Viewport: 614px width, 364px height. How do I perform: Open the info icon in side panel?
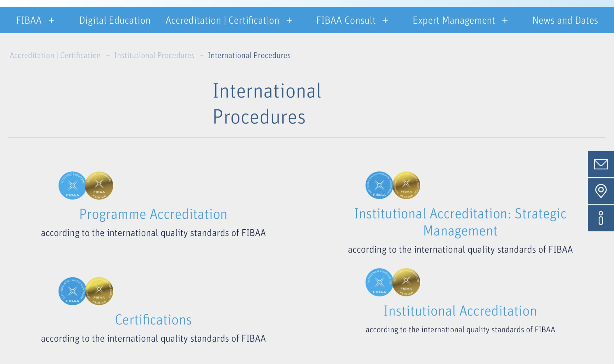[601, 218]
